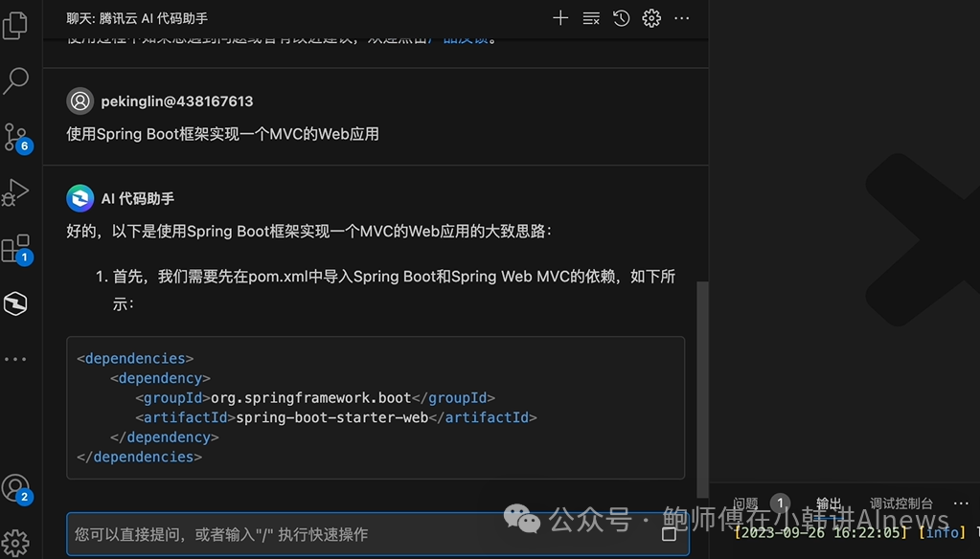
Task: Open the Extensions view in activity bar
Action: (x=15, y=249)
